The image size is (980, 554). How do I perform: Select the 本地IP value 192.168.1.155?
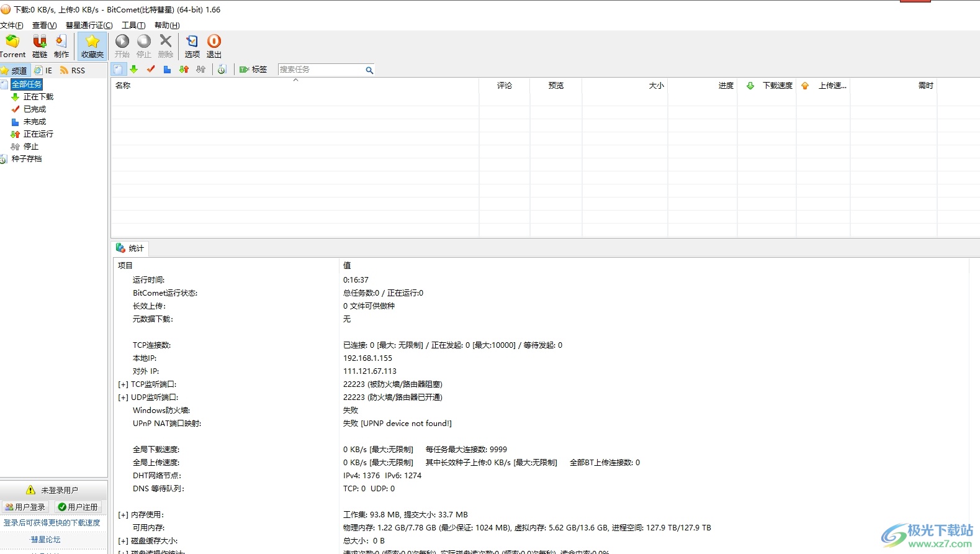pyautogui.click(x=367, y=358)
